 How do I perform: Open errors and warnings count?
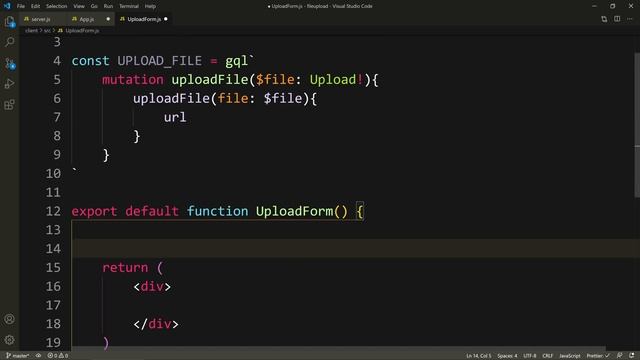pos(58,356)
